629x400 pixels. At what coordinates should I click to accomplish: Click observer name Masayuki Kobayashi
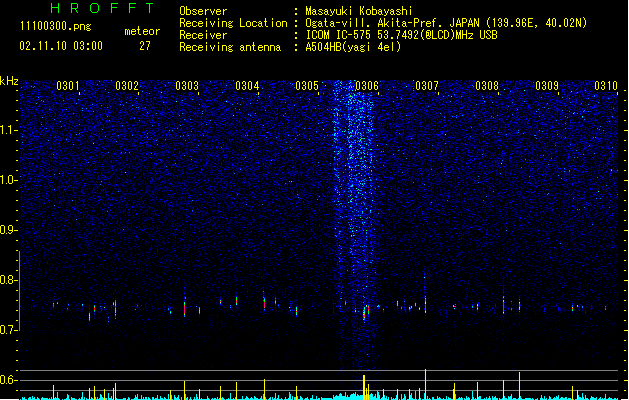pyautogui.click(x=359, y=11)
